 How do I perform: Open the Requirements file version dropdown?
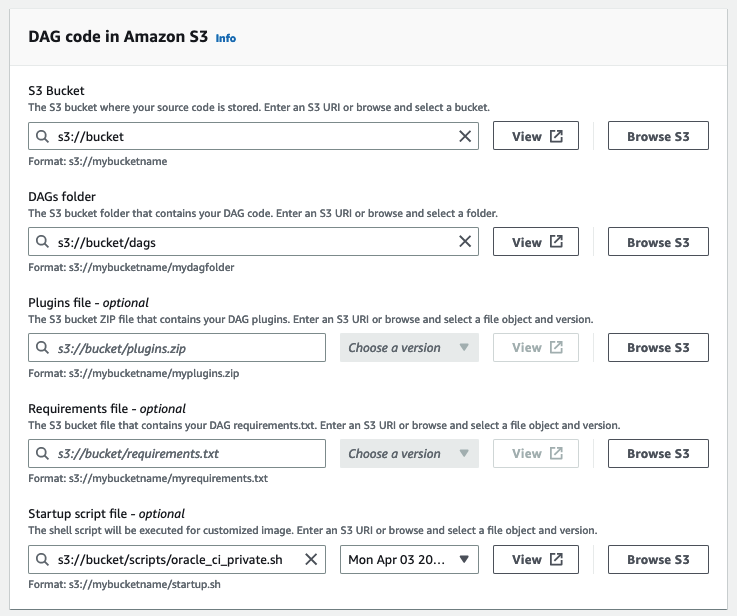(x=409, y=454)
